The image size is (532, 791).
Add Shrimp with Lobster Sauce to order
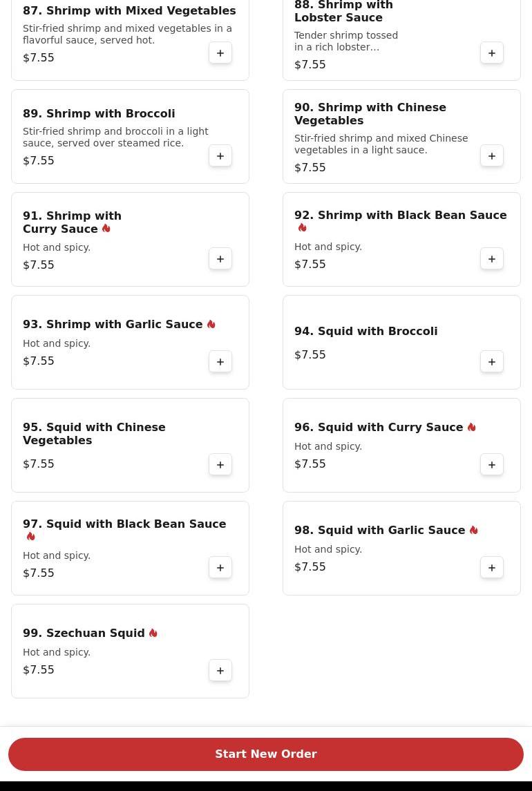492,53
